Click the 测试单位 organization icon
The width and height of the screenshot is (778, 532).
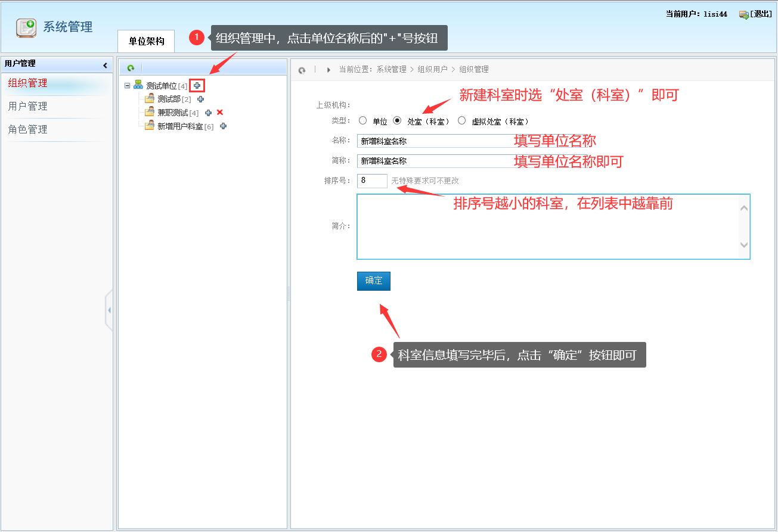pyautogui.click(x=138, y=86)
